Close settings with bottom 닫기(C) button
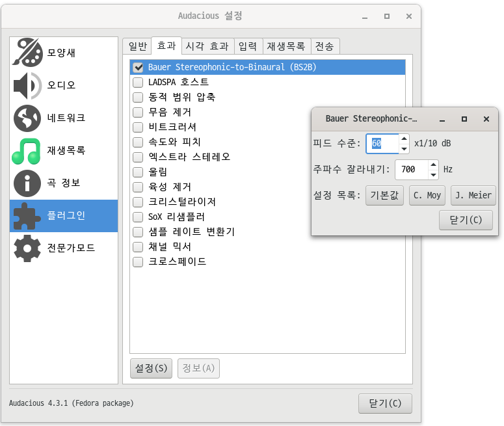Screen dimensions: 504x426 click(385, 403)
